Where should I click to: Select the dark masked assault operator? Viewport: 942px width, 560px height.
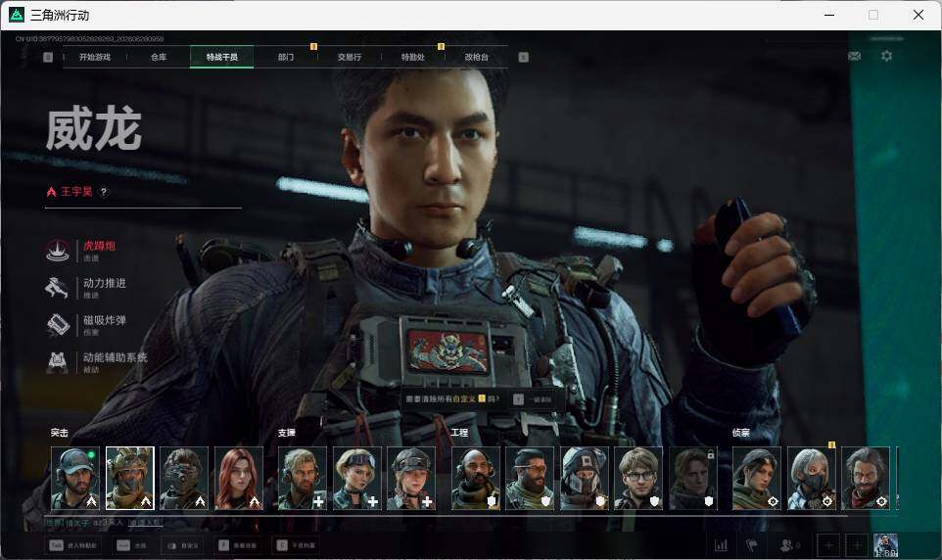coord(184,479)
